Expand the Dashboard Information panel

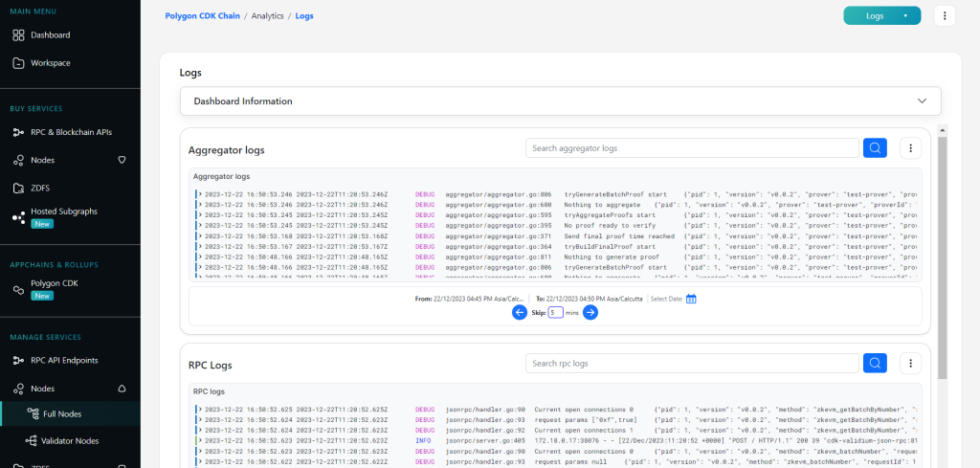click(x=923, y=100)
